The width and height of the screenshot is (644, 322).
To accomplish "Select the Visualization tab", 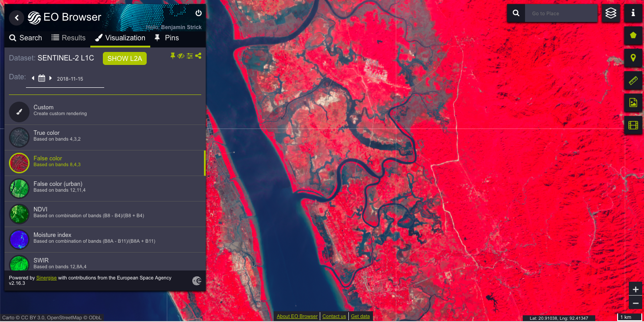I will pyautogui.click(x=120, y=38).
